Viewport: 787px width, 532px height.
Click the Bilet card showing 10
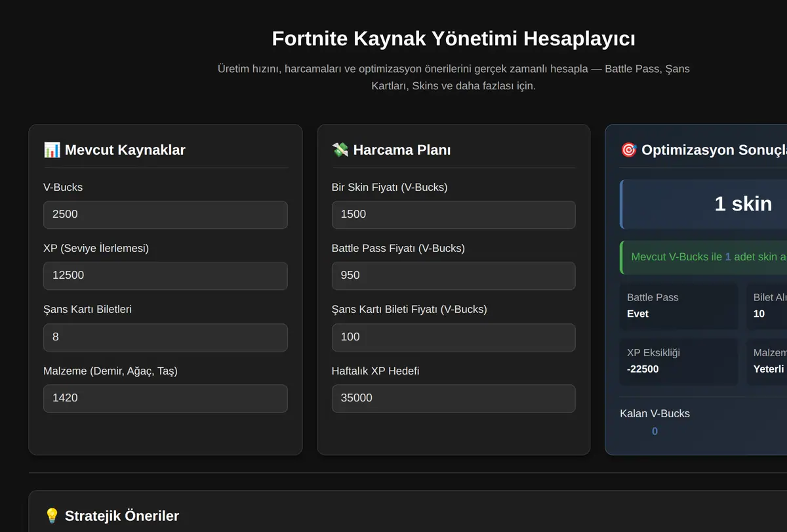767,306
